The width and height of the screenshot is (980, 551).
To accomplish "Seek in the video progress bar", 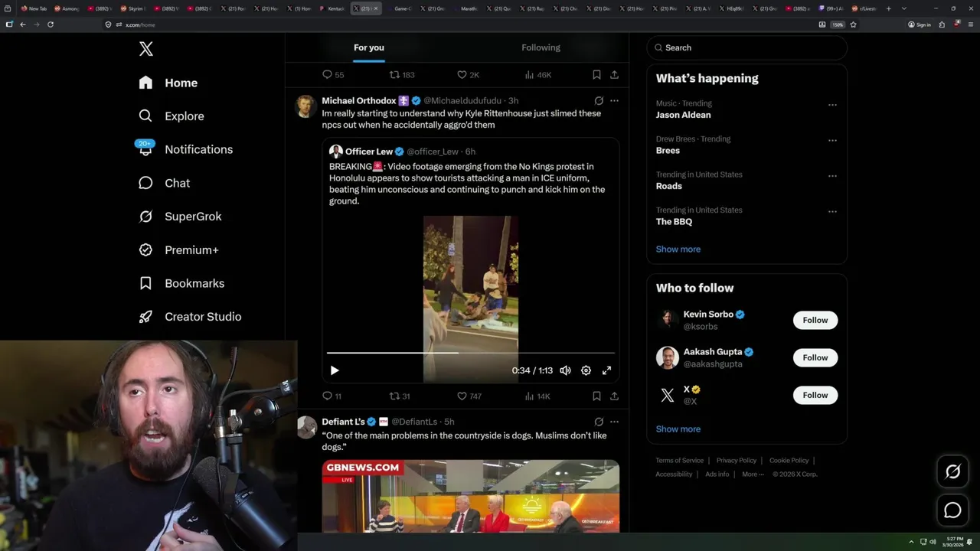I will pyautogui.click(x=471, y=353).
